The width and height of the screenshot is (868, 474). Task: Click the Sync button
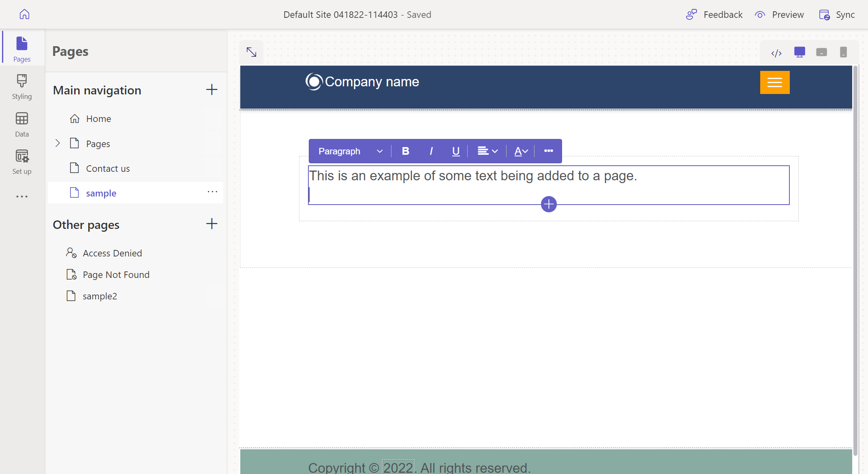pos(838,14)
